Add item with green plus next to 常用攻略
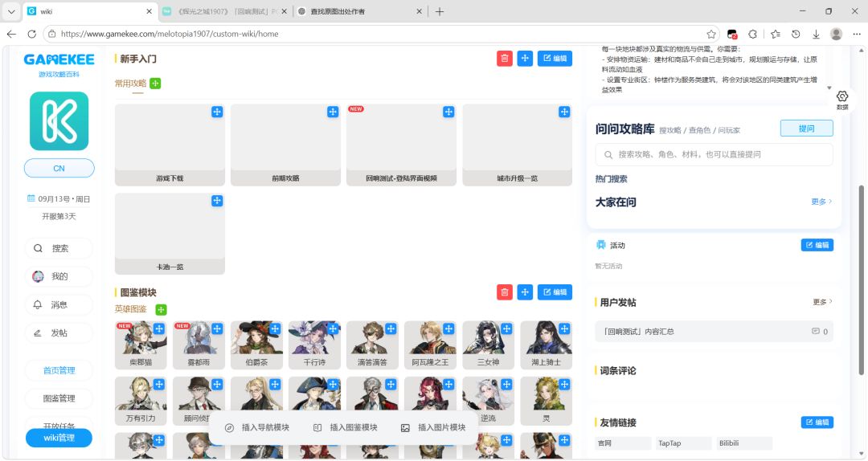This screenshot has height=461, width=868. (x=156, y=84)
